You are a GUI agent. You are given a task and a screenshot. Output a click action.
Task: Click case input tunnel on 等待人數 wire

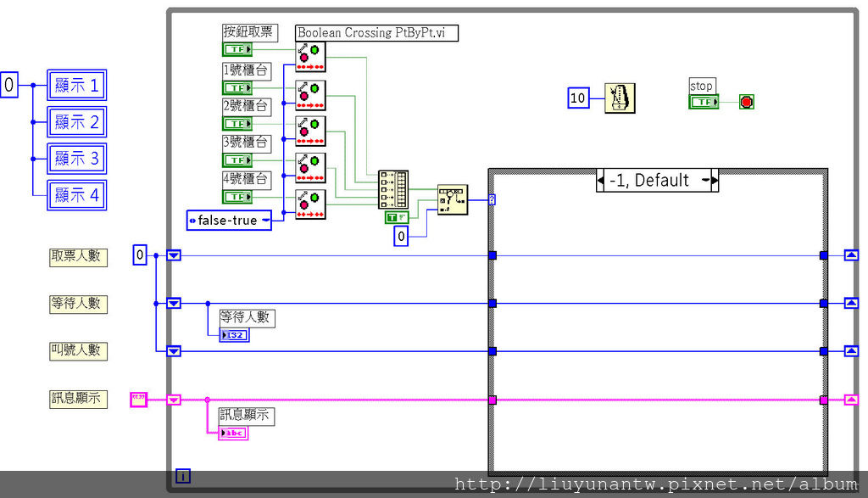[492, 303]
